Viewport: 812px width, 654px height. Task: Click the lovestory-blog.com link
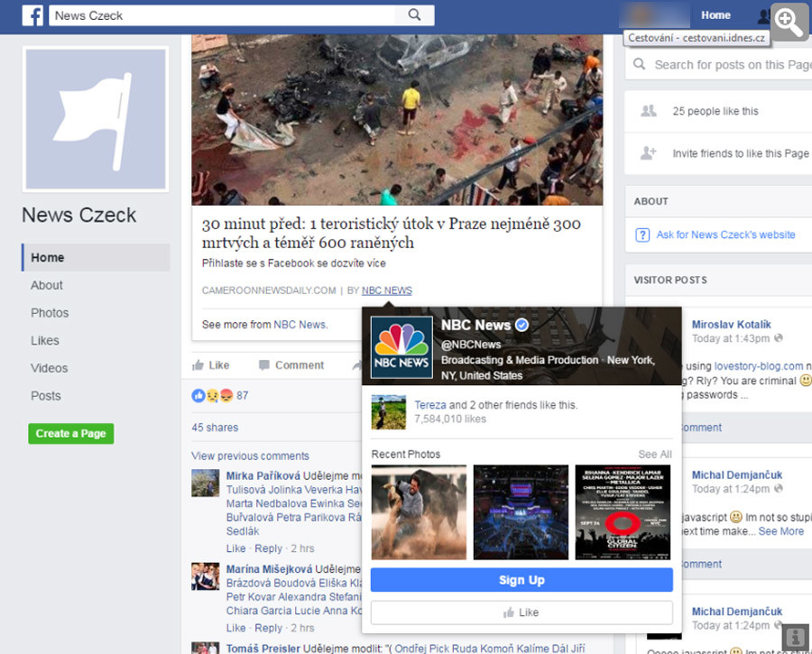(x=759, y=366)
